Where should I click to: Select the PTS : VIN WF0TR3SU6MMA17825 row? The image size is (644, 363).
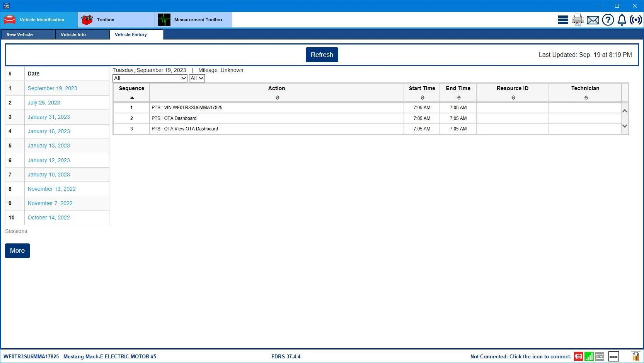pos(367,108)
